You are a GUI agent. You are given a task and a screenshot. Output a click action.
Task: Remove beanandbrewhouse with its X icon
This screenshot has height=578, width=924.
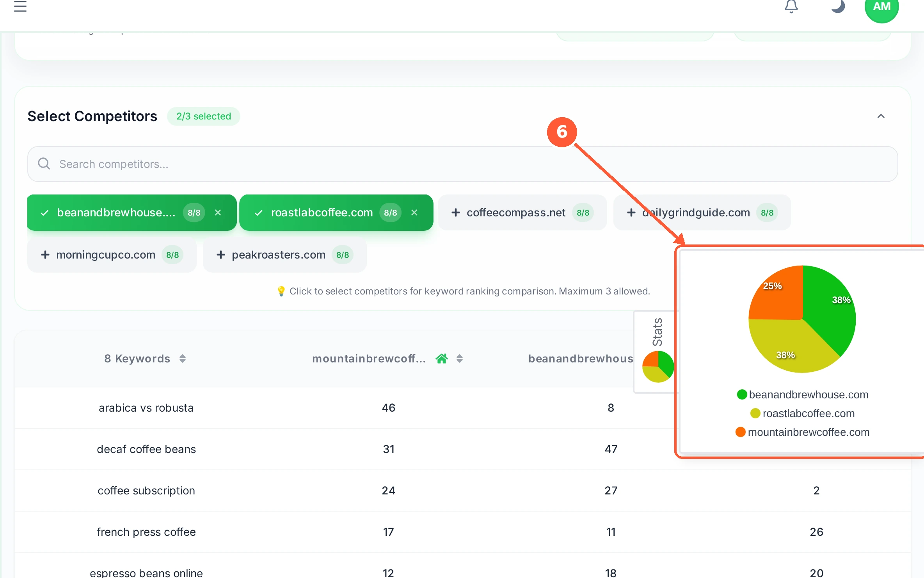(218, 212)
